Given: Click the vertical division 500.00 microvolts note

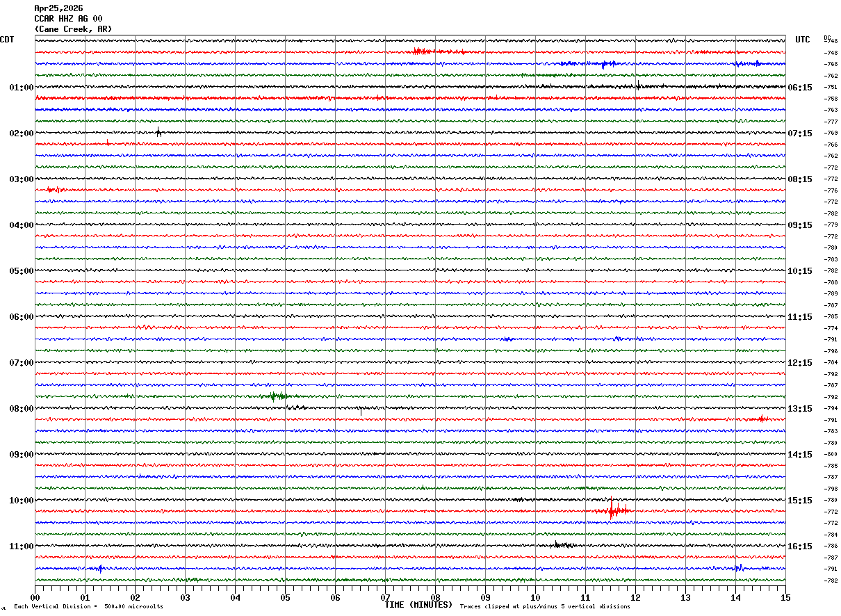Looking at the screenshot, I should (x=89, y=607).
